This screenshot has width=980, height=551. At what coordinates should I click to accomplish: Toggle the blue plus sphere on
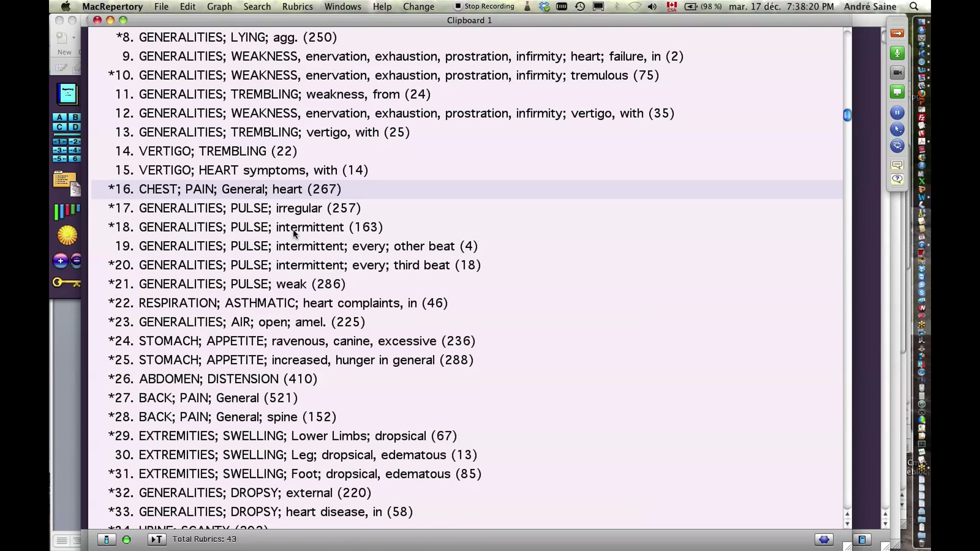coord(60,261)
